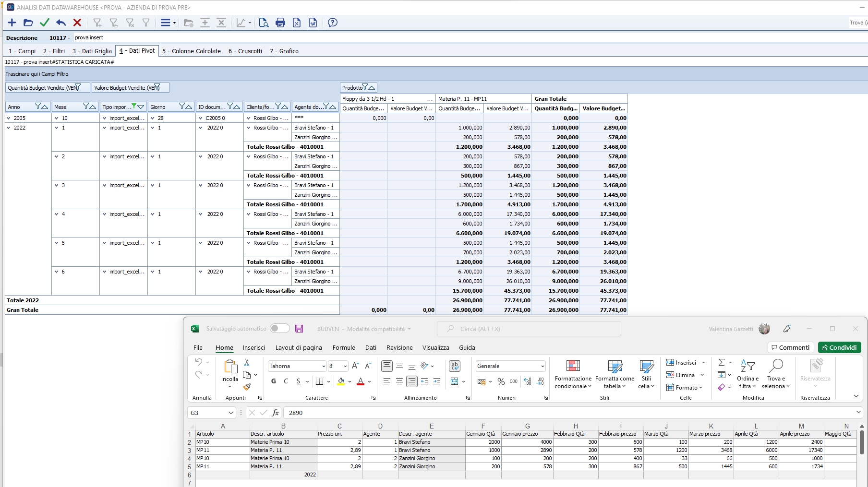Toggle the Salvataggio automatico switch
868x487 pixels.
click(x=279, y=328)
